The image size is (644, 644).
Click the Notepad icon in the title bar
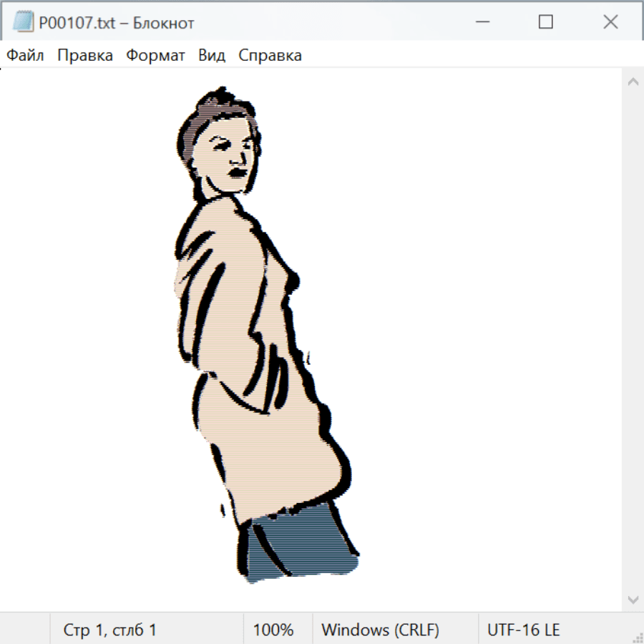24,23
